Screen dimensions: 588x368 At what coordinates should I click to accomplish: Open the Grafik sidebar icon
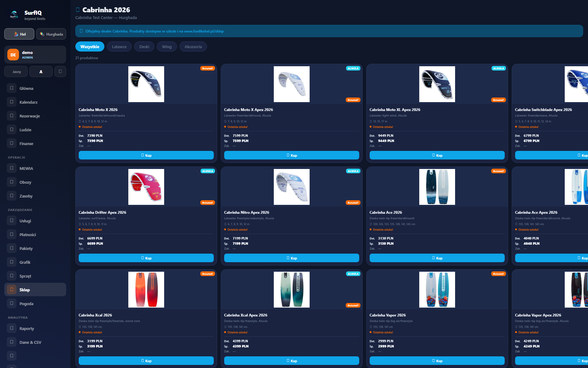point(12,262)
